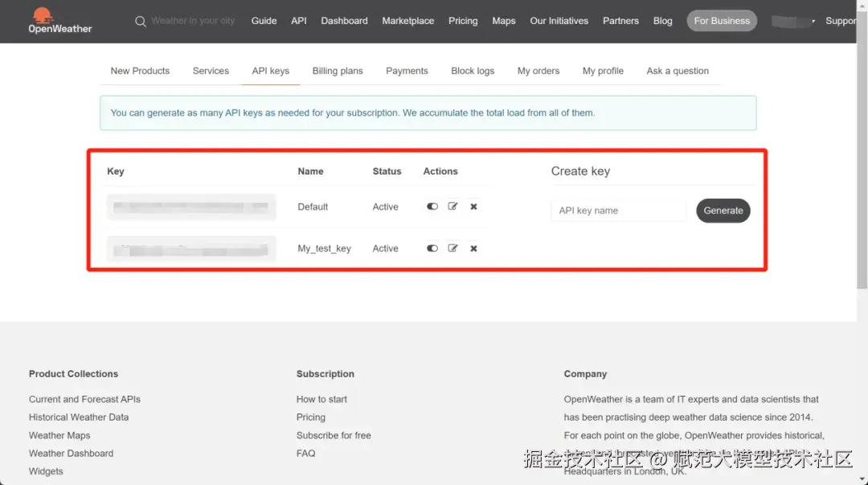This screenshot has height=485, width=868.
Task: Open the user account dropdown
Action: [x=793, y=21]
